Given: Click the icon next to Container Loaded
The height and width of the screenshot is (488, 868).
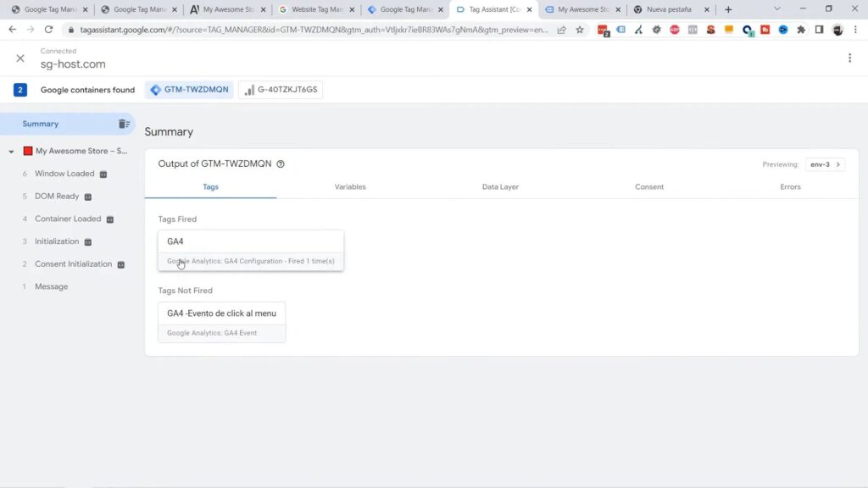Looking at the screenshot, I should pos(109,219).
